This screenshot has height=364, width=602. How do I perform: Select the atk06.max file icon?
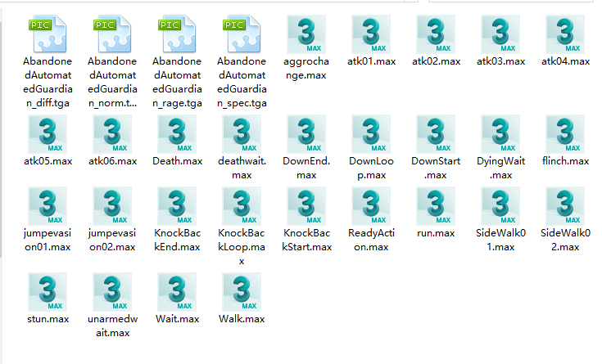pos(112,134)
